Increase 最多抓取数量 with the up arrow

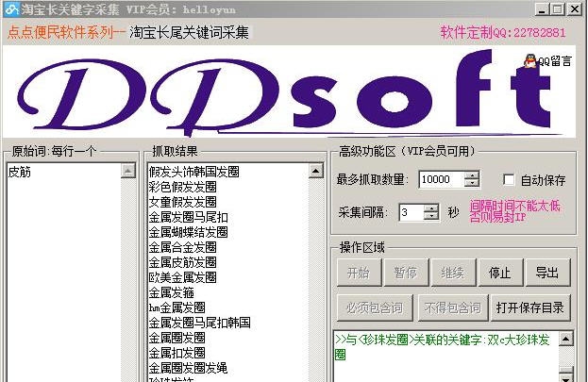tap(471, 175)
